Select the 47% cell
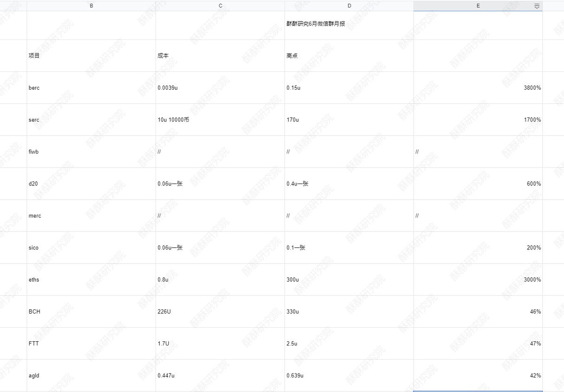Screen dimensions: 564x392 tap(478, 343)
